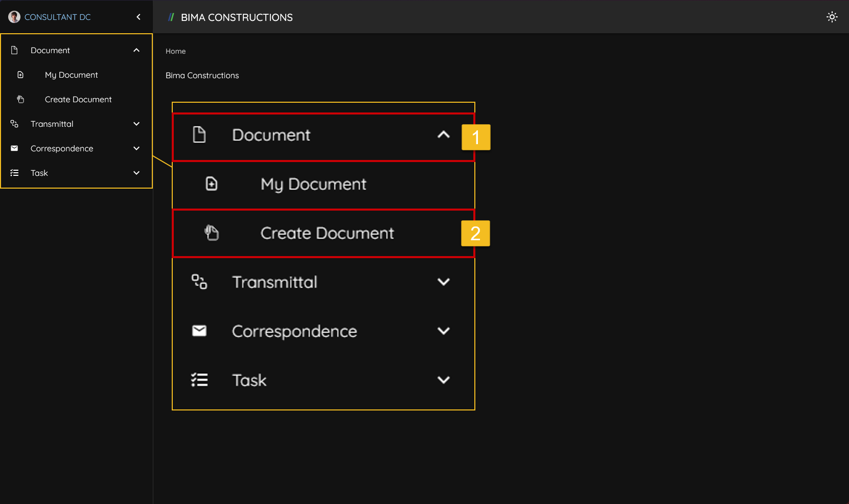Screen dimensions: 849x504
Task: Click the CONSULTANT DC profile avatar
Action: [14, 16]
